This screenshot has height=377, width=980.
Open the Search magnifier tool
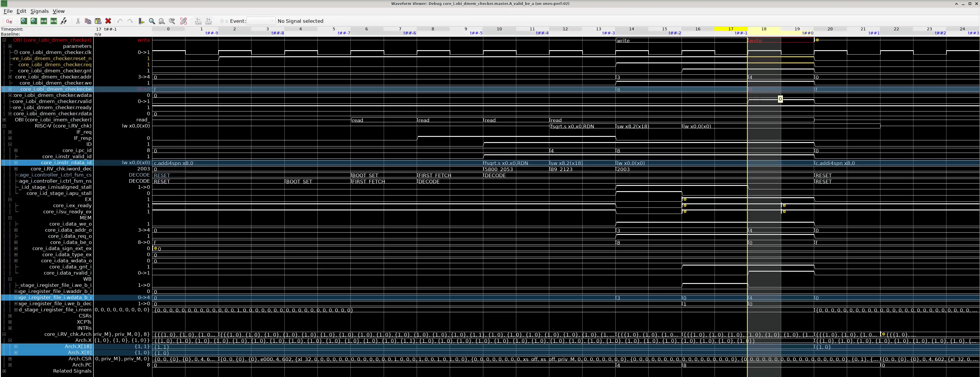click(152, 21)
